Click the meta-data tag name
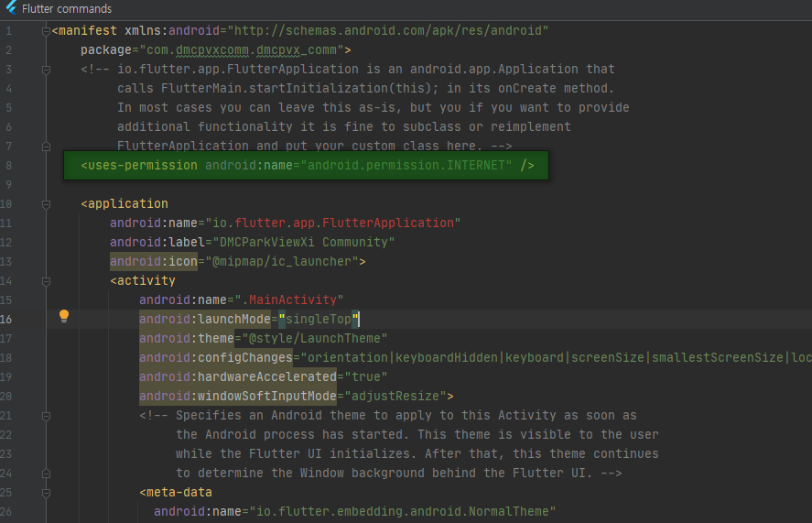Screen dimensions: 812x523 [x=179, y=492]
